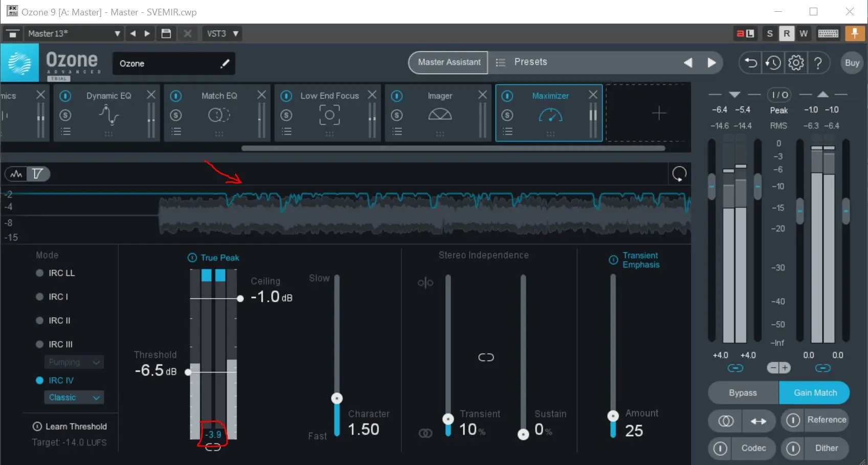Click the module chain horizontal scrollbar
868x465 pixels.
point(453,148)
